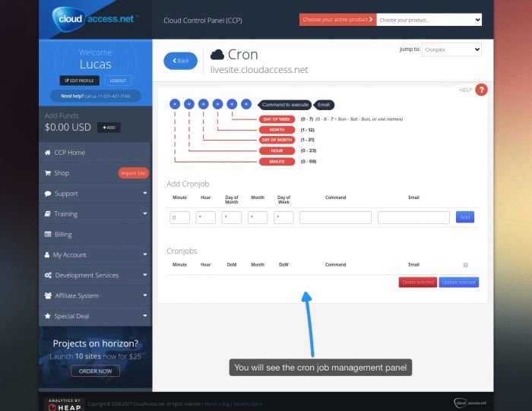The height and width of the screenshot is (411, 532).
Task: Focus the Email input field
Action: tap(413, 217)
